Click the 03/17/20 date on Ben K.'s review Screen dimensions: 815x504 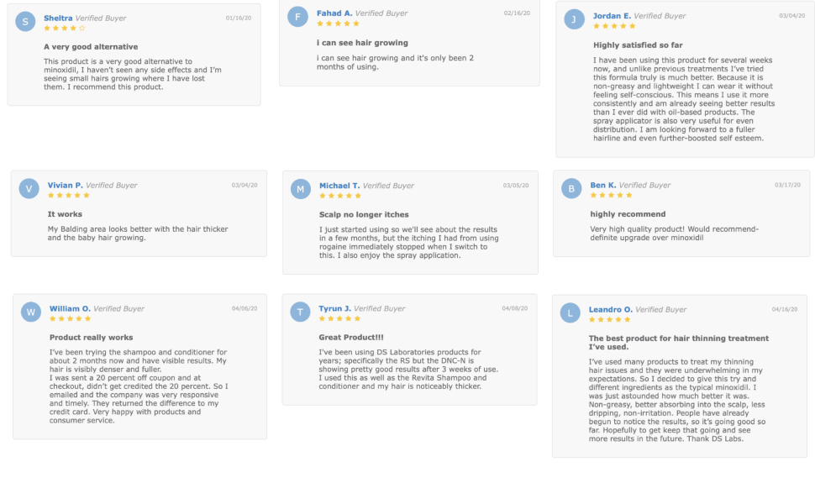787,185
